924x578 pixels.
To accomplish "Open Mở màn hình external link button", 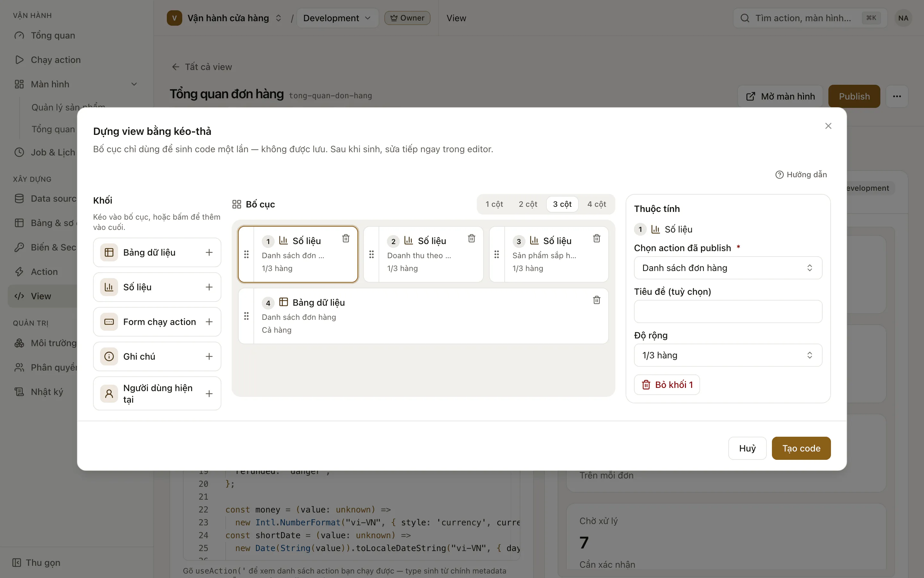I will (781, 96).
